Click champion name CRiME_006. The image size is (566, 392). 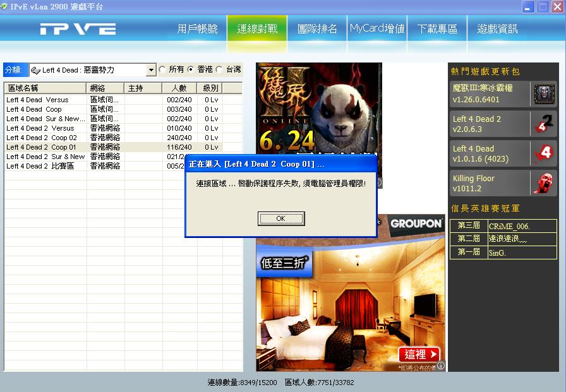pyautogui.click(x=509, y=227)
